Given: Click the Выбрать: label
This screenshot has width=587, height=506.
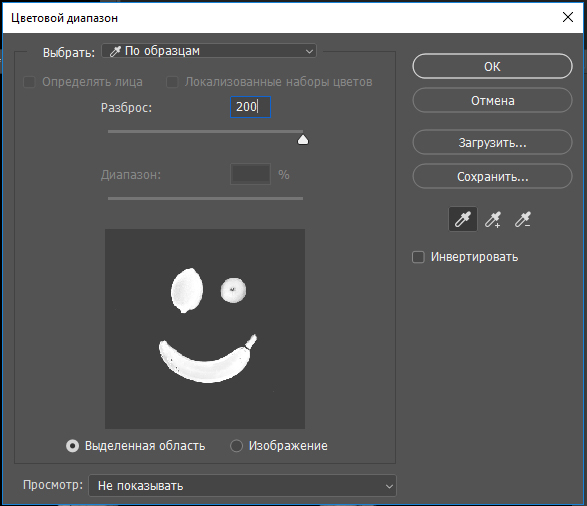Looking at the screenshot, I should (x=69, y=53).
